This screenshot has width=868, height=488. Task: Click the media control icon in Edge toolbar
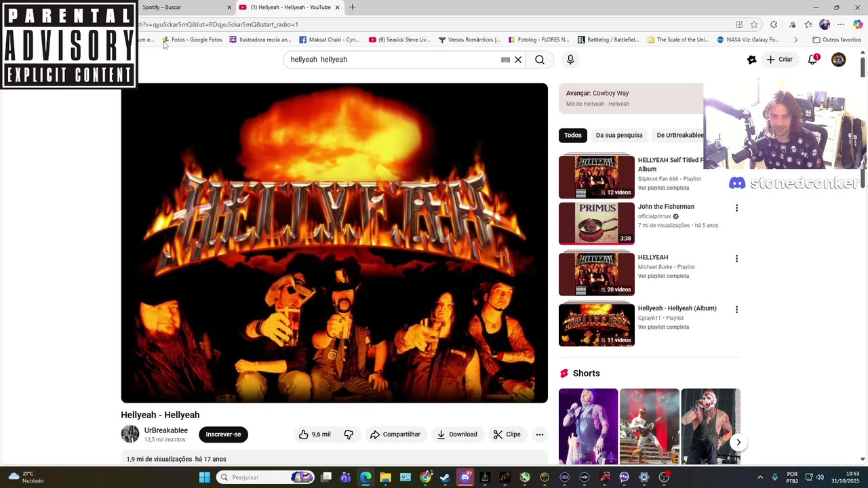click(x=792, y=24)
